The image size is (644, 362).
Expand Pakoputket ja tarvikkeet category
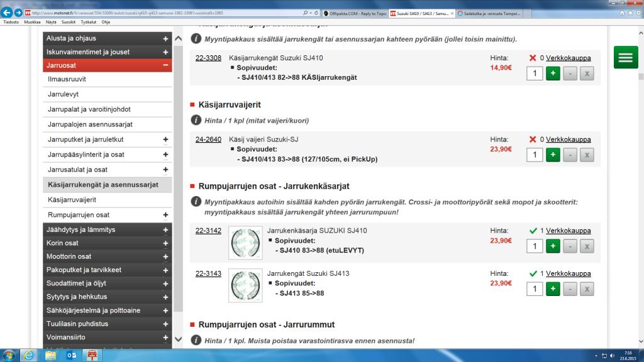(165, 270)
